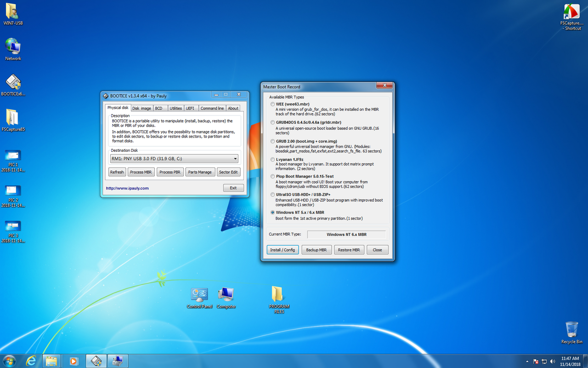Visit the http://www.ipauly.com link
588x368 pixels.
point(127,188)
